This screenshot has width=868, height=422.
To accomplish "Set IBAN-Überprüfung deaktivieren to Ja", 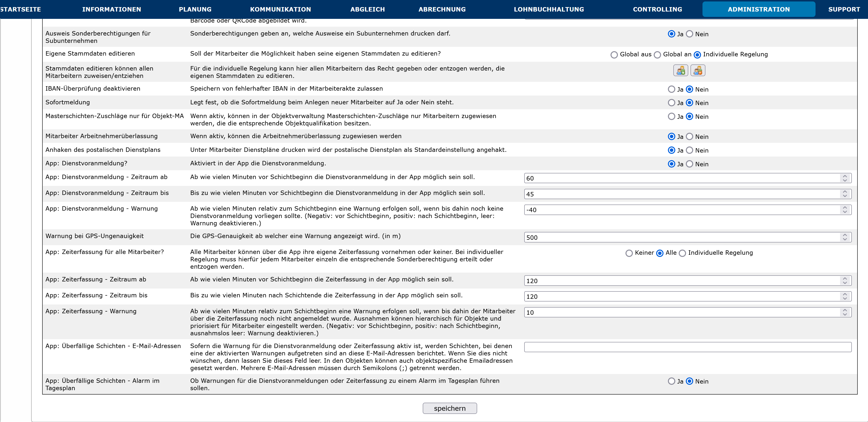I will [671, 89].
